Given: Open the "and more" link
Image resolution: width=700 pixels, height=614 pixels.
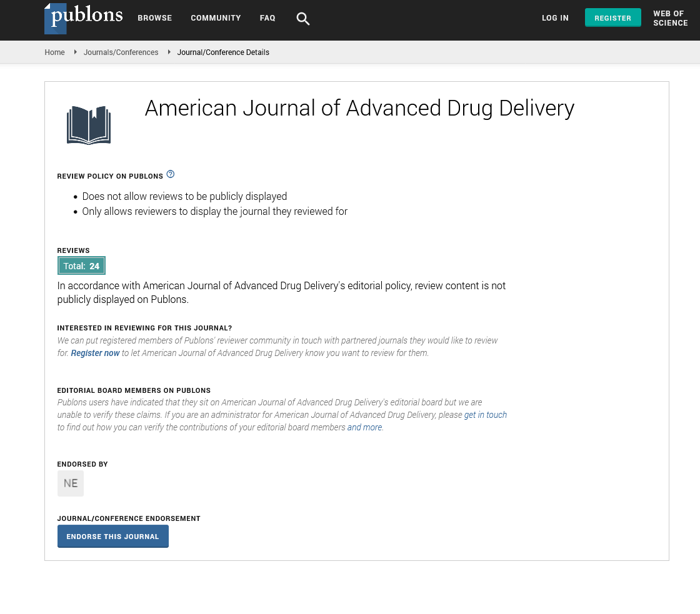Looking at the screenshot, I should [x=365, y=428].
